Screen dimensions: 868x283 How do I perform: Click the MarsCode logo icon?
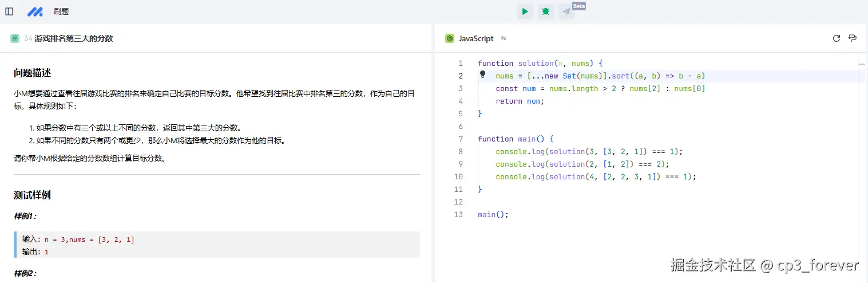pyautogui.click(x=35, y=11)
